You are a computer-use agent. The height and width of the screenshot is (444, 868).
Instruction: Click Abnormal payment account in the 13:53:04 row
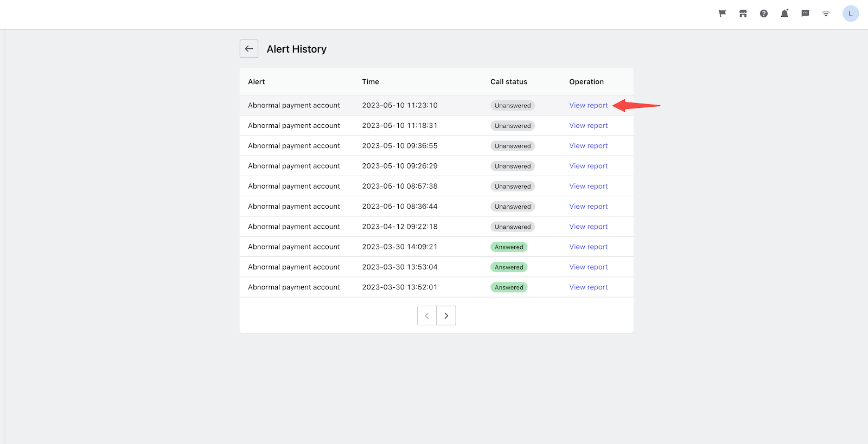point(294,267)
